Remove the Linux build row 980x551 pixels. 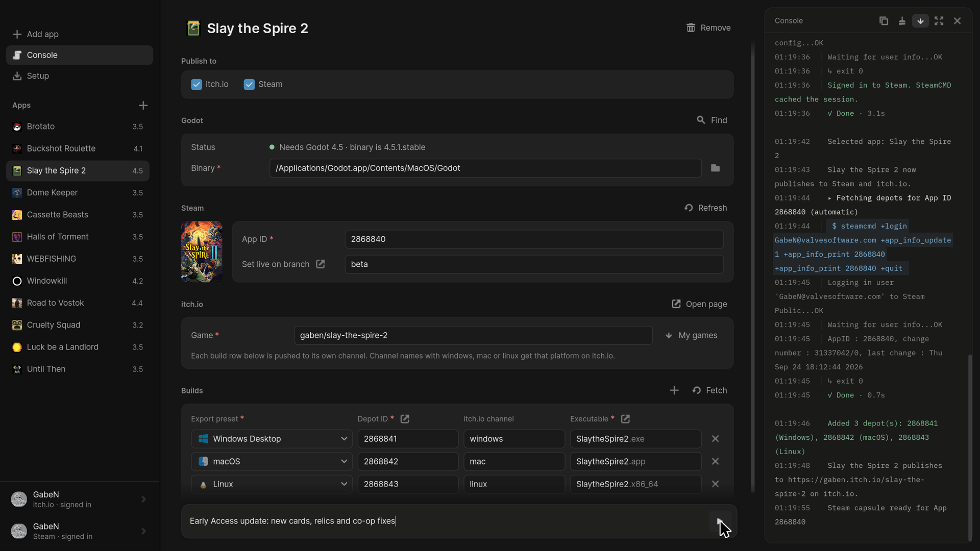pos(715,484)
